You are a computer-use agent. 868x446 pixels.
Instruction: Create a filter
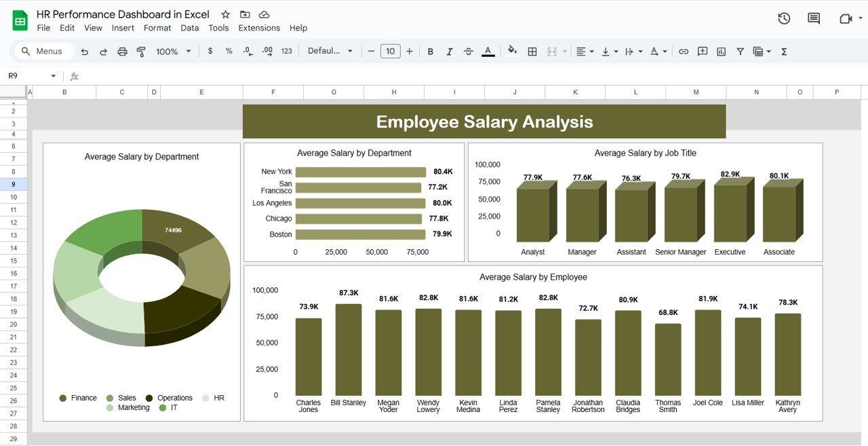(741, 52)
